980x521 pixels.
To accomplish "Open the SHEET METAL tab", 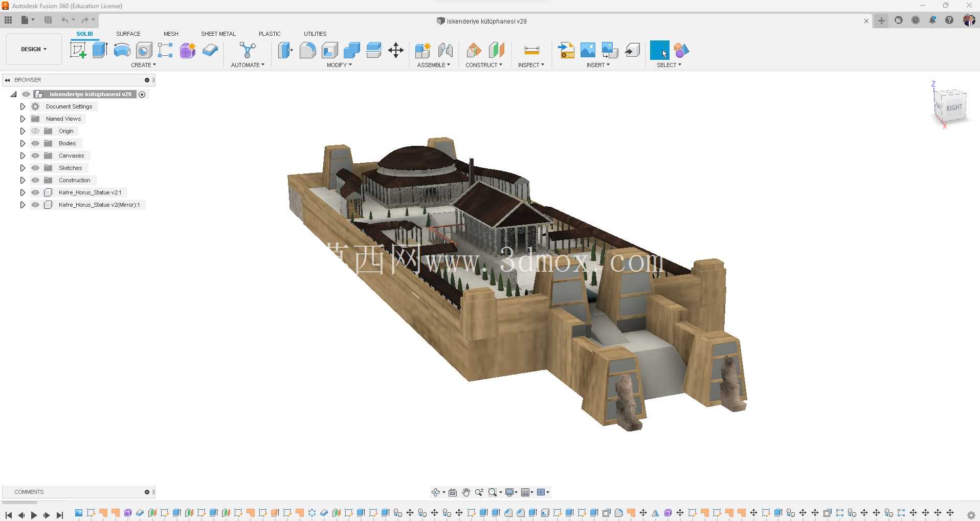I will (218, 34).
